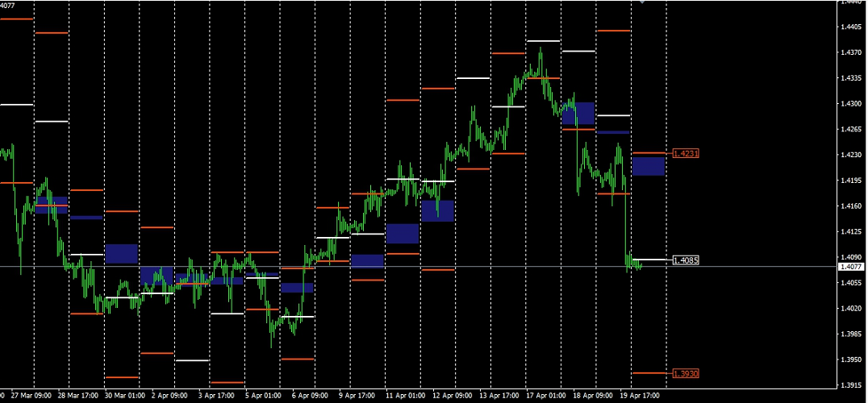Click the orange line left of 1.3930 label

coord(648,373)
